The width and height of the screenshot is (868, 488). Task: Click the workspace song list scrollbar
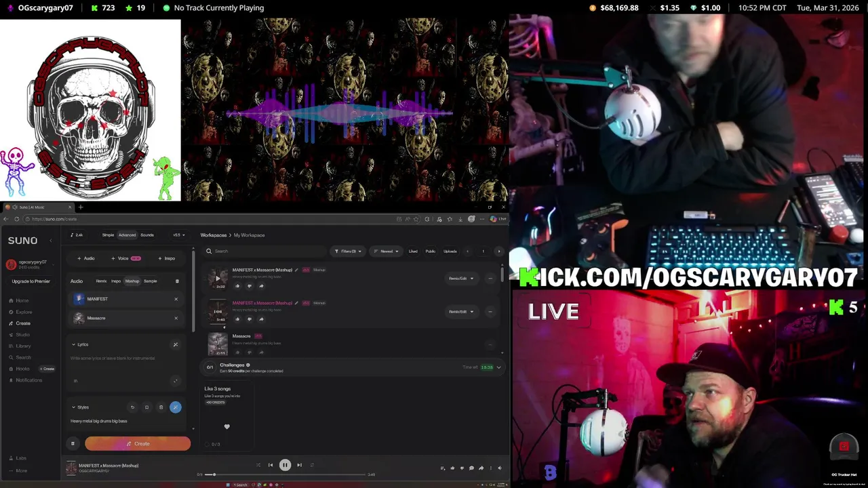(x=502, y=274)
